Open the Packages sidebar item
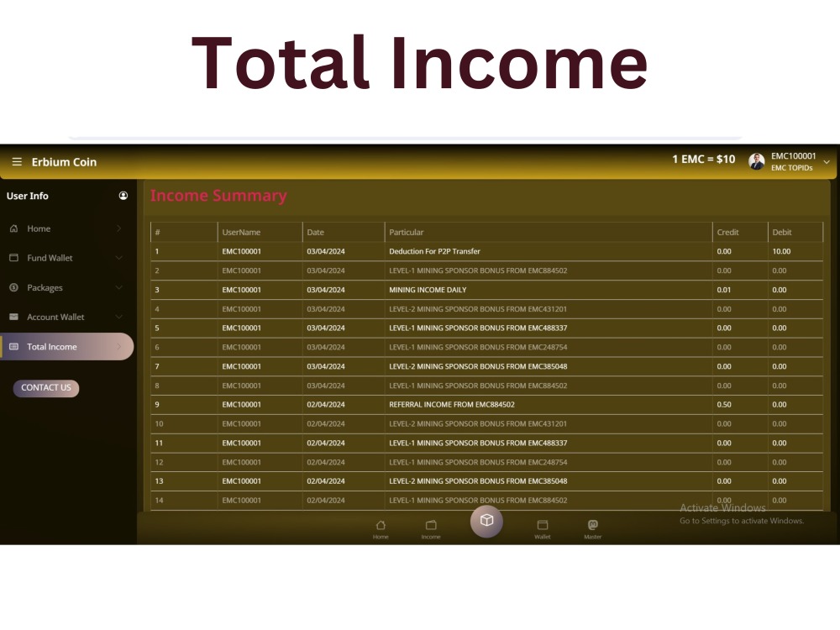The width and height of the screenshot is (840, 630). (x=67, y=287)
